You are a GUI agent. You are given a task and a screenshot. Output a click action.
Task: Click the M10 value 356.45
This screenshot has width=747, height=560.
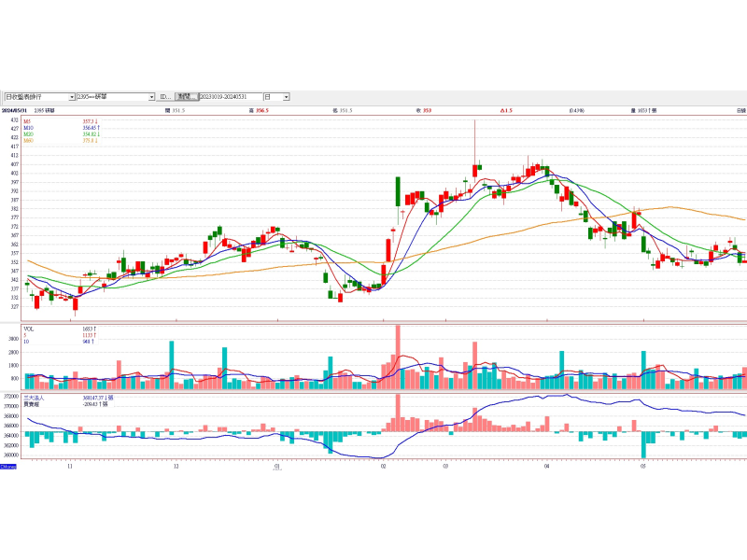[x=90, y=128]
